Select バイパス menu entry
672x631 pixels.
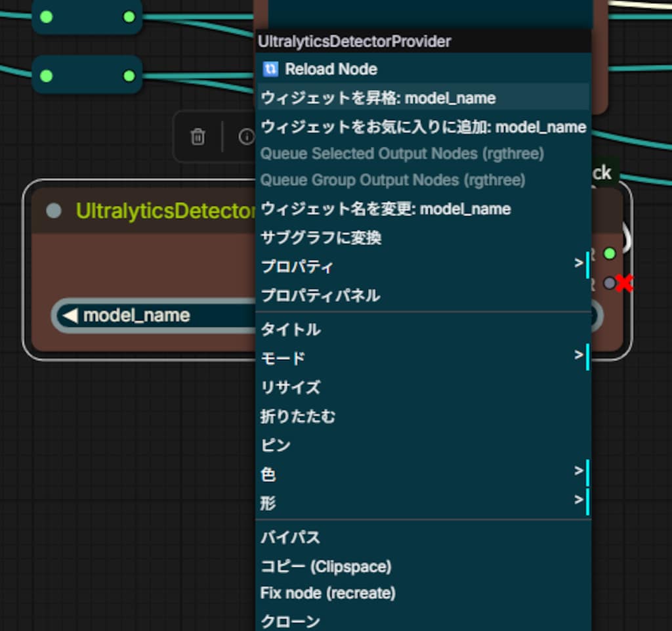(423, 537)
